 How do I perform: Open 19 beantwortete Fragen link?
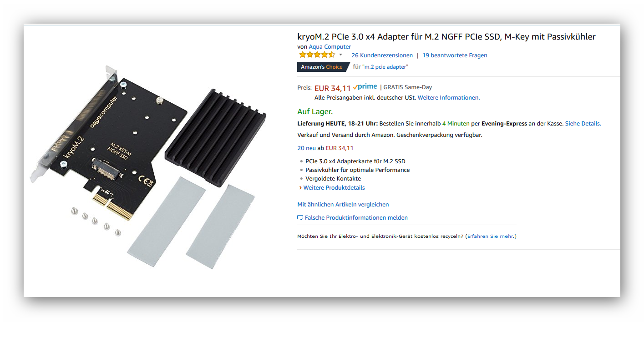click(455, 55)
